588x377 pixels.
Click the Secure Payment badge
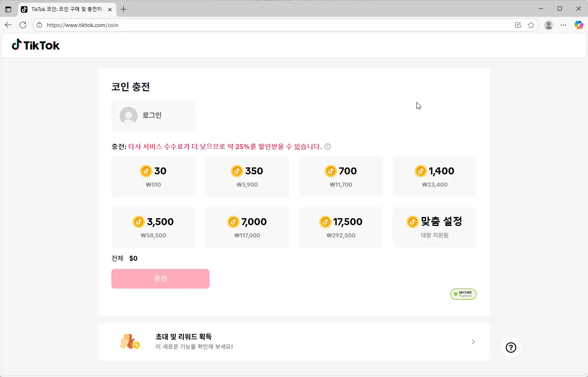[x=463, y=294]
